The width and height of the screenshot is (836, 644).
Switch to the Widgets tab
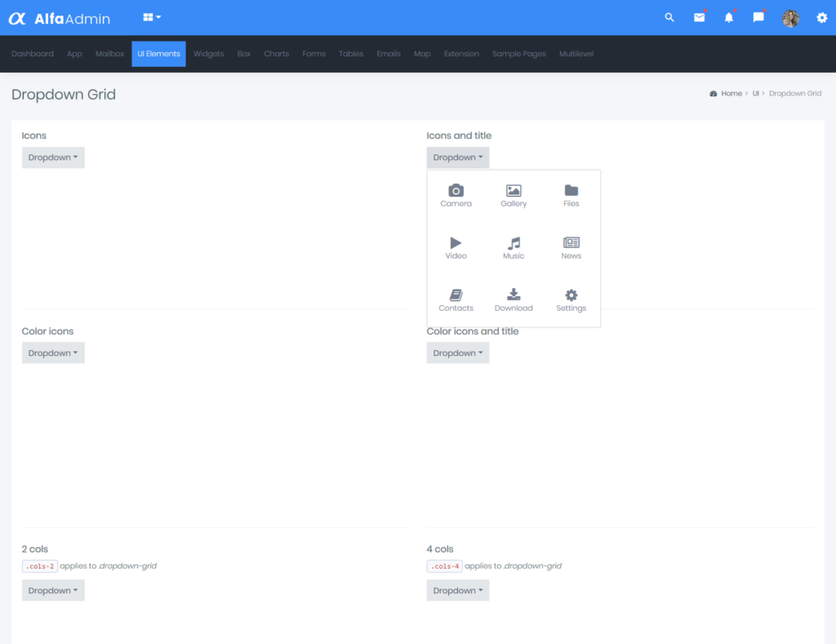tap(208, 53)
